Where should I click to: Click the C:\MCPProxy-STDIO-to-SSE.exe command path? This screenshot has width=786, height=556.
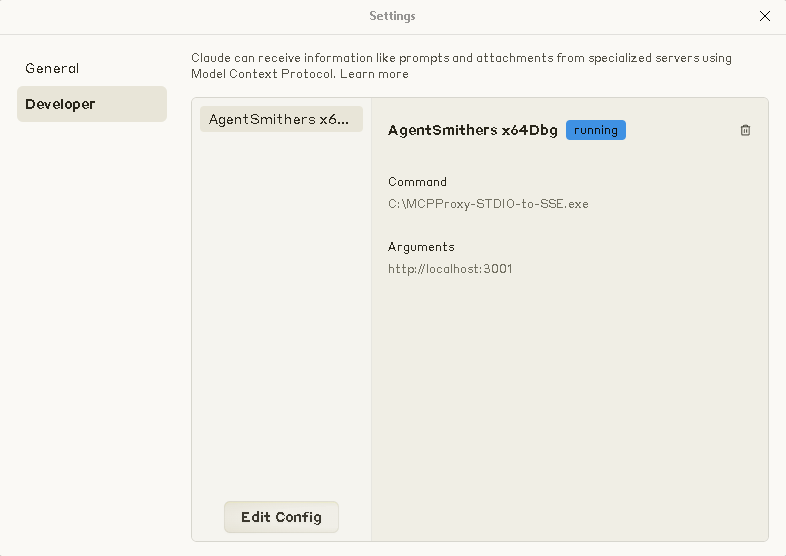tap(488, 204)
